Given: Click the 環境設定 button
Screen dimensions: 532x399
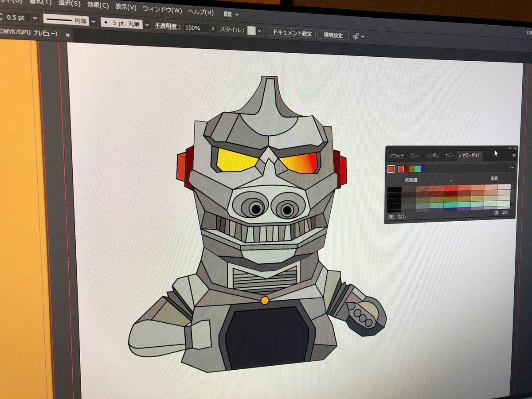Looking at the screenshot, I should (333, 35).
